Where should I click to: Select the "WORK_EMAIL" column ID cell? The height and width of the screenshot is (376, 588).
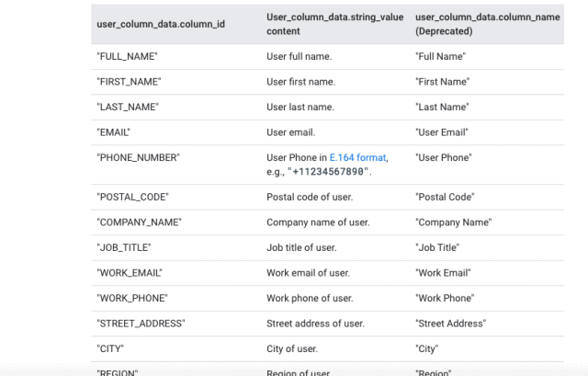tap(129, 273)
